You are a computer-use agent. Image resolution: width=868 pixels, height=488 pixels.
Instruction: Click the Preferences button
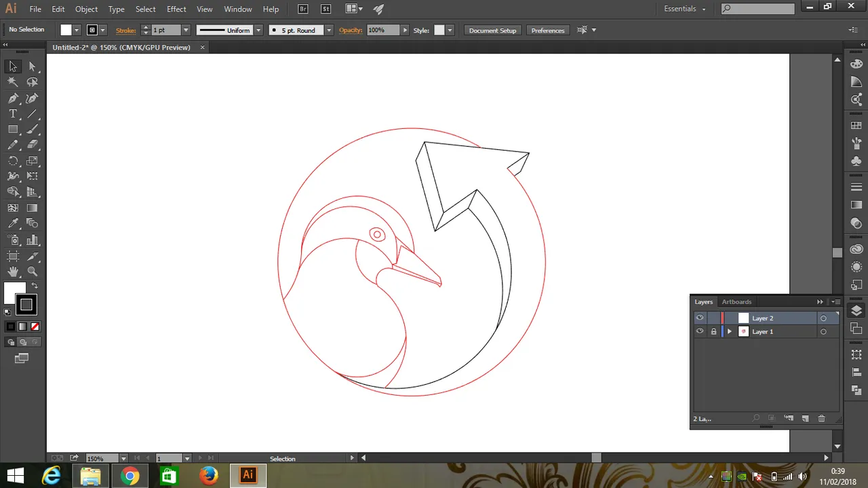548,30
